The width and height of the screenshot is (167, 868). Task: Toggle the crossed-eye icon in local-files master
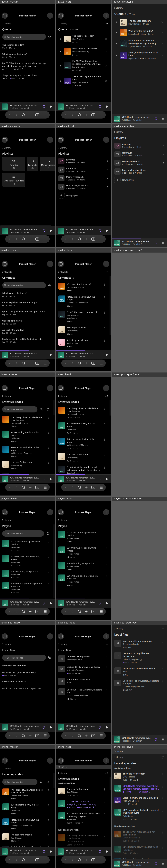click(x=50, y=658)
